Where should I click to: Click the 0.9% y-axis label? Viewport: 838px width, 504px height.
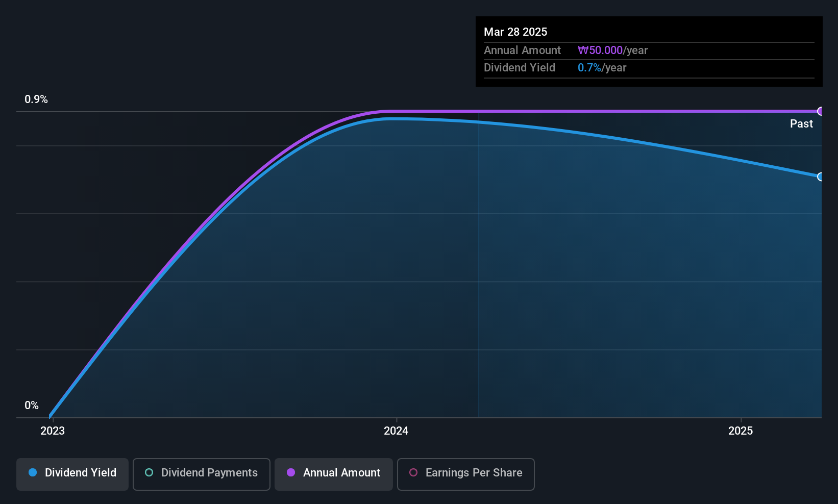(36, 99)
